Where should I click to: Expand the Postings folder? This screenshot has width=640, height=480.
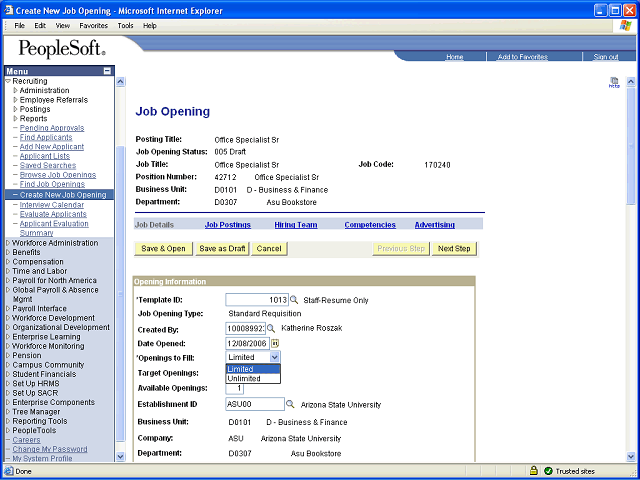(x=15, y=109)
